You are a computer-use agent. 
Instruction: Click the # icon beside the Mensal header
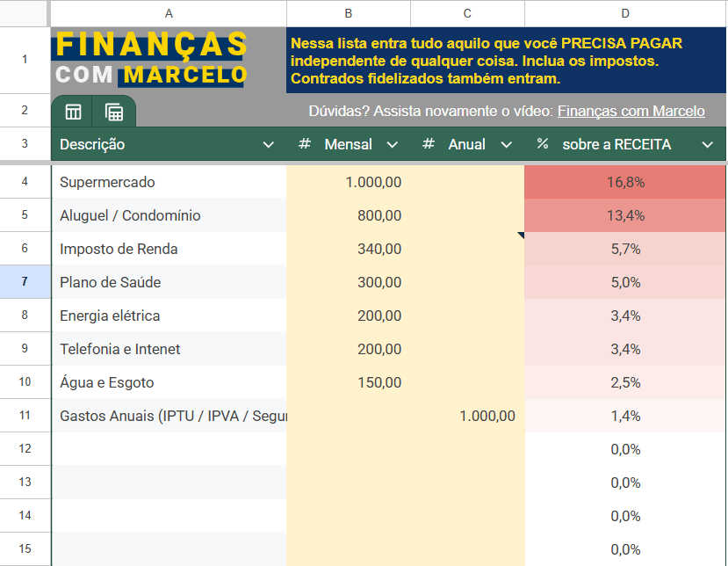[303, 143]
